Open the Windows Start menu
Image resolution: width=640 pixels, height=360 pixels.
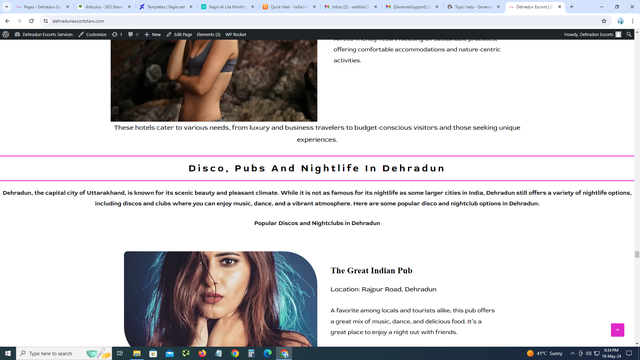[8, 353]
